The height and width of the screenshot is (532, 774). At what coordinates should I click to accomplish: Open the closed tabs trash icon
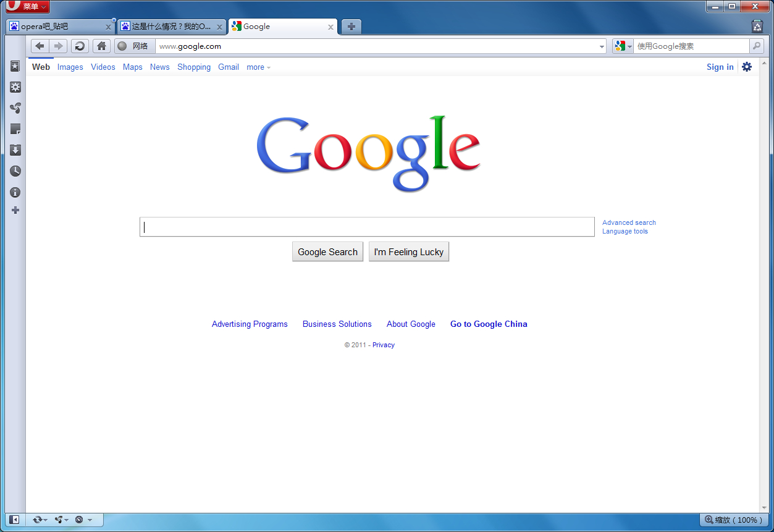[757, 26]
